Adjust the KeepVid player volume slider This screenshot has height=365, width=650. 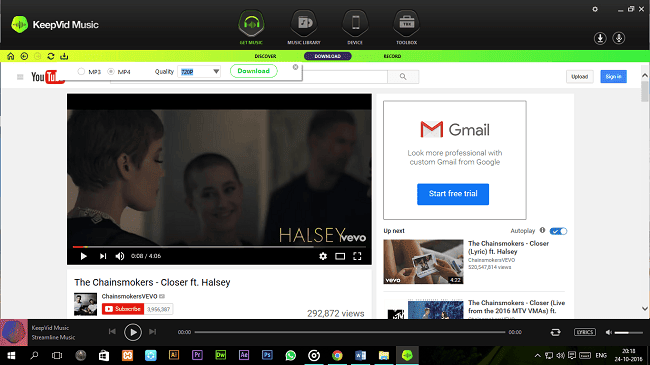coord(628,332)
